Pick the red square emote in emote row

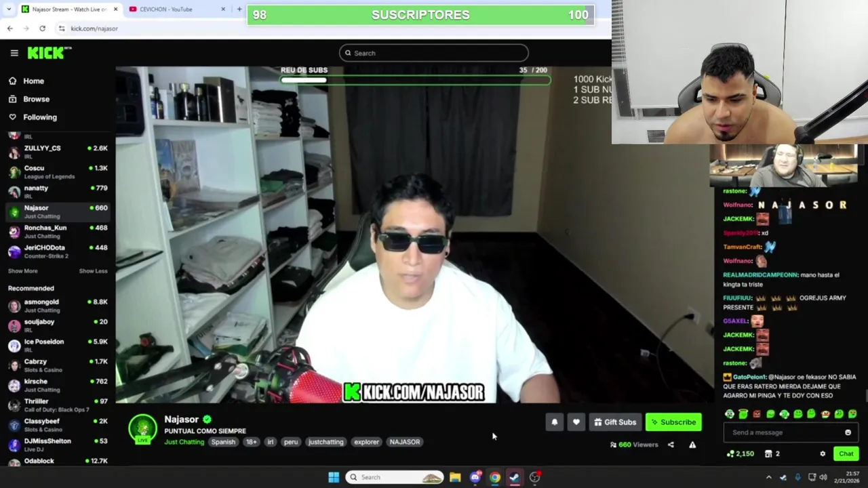click(757, 414)
